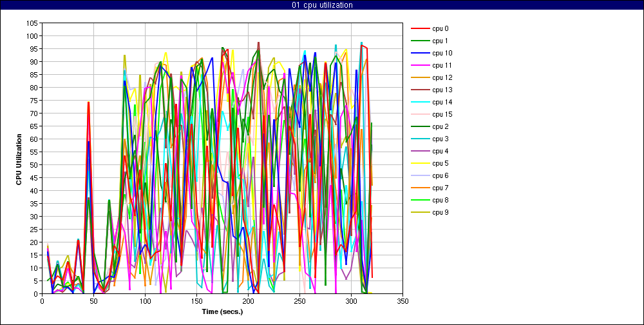Click the '01 cpu utilization' chart title
Screen dimensions: 644x325
pyautogui.click(x=322, y=5)
